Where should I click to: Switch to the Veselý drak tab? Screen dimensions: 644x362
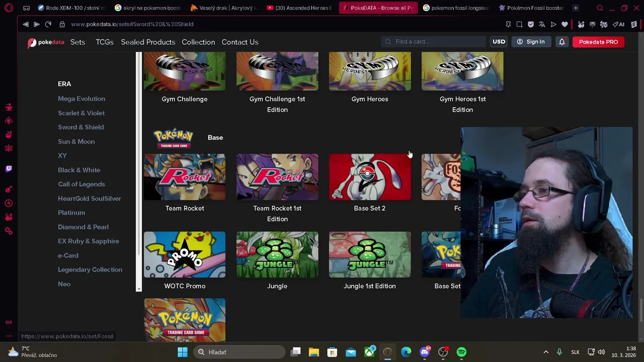pyautogui.click(x=224, y=8)
